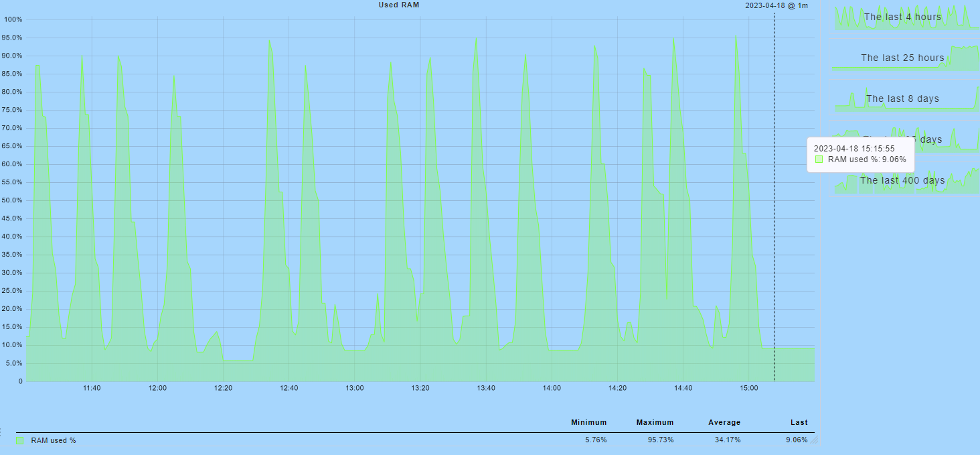Click the 12:20 time axis label
Image resolution: width=980 pixels, height=455 pixels.
coord(223,388)
